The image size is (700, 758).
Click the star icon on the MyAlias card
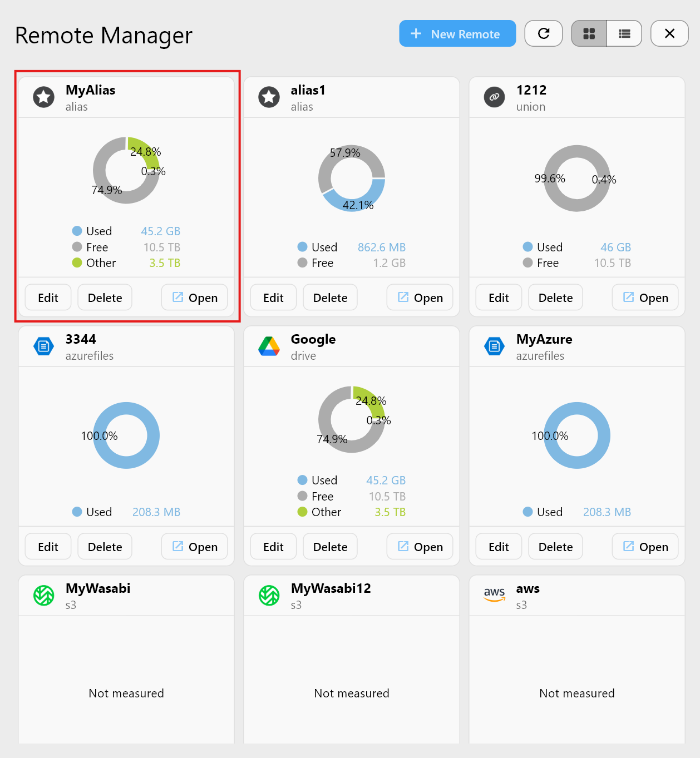pyautogui.click(x=43, y=97)
